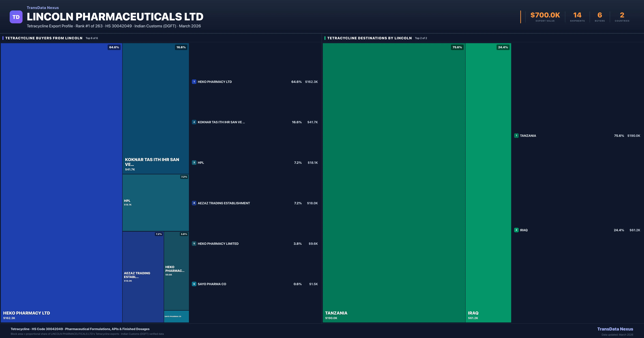This screenshot has height=338, width=644.
Task: Expand the Top 6 of 6 buyers list
Action: 92,38
